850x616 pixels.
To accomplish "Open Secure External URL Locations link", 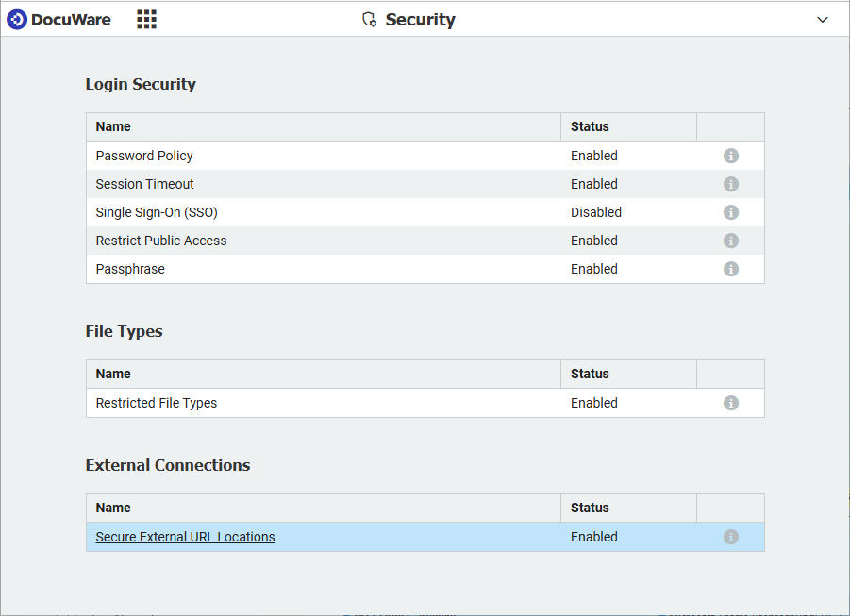I will point(185,537).
